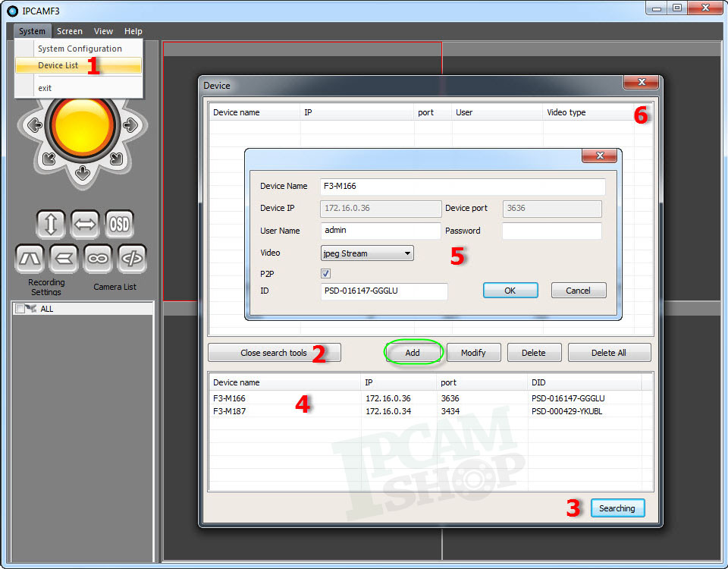Click the Delete button

pos(534,353)
